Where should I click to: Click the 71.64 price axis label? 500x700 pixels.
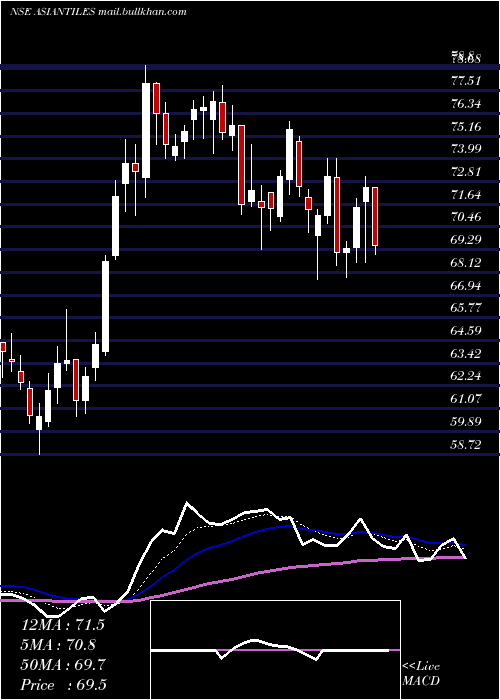click(466, 195)
